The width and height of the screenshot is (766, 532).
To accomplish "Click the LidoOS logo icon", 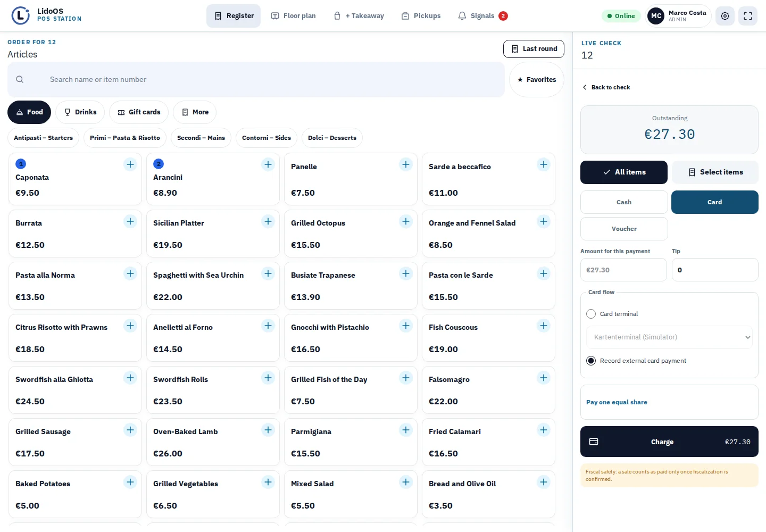I will 21,15.
